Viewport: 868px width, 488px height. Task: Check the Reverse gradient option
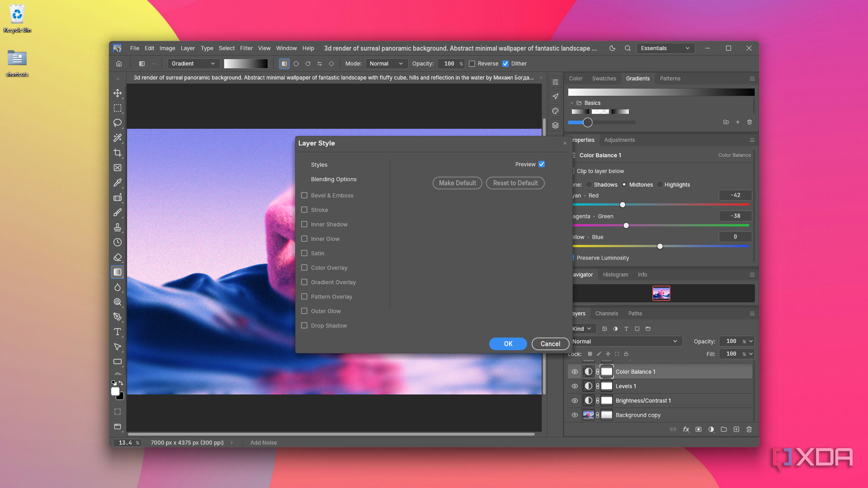(472, 64)
